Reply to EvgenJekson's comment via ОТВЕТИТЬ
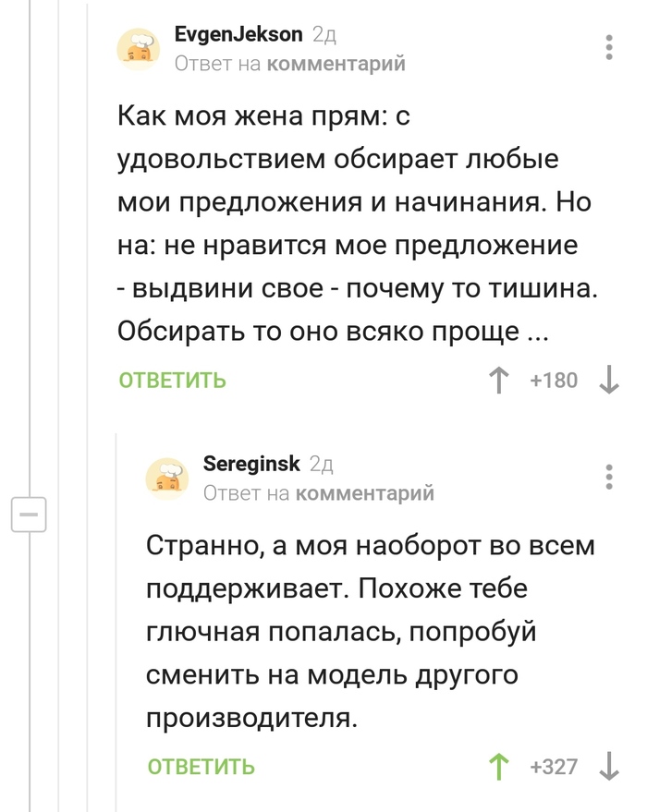Image resolution: width=647 pixels, height=812 pixels. pos(172,381)
